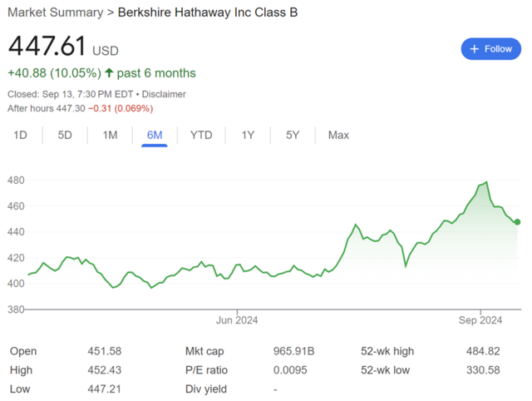Click the green current-price dot on chart
Viewport: 532px width, 401px height.
(x=517, y=222)
